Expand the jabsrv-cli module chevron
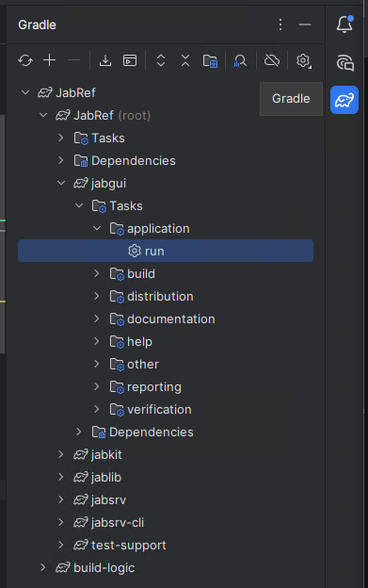 [x=61, y=522]
